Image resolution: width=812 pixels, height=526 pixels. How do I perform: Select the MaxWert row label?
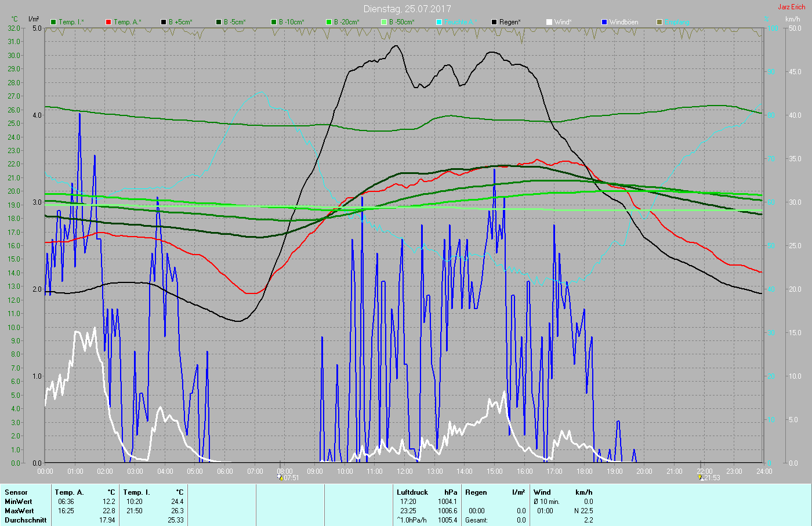click(x=19, y=511)
